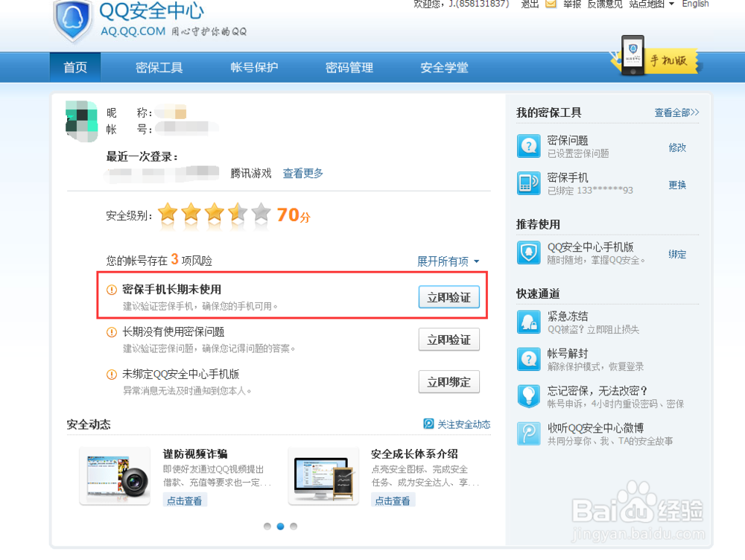Screen dimensions: 745x560
Task: Click 立即验证 for 密保手机长期未使用
Action: [x=448, y=296]
